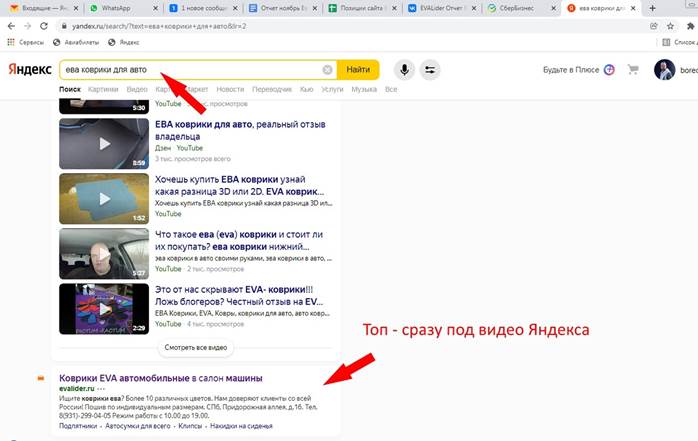Open result 'Коврики EVA автомобильные в салон машины'
The width and height of the screenshot is (698, 441).
[161, 378]
